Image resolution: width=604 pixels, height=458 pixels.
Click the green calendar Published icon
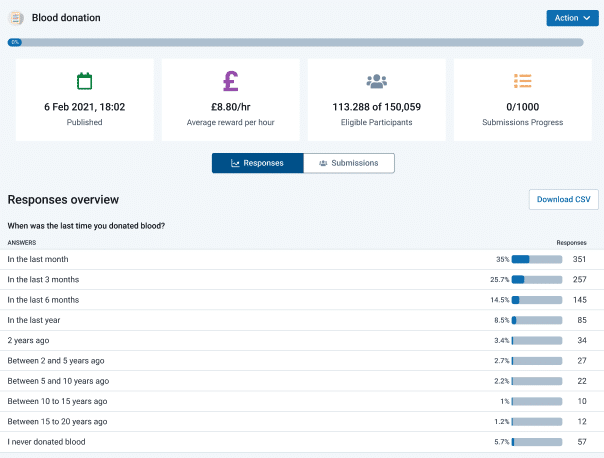tap(84, 81)
